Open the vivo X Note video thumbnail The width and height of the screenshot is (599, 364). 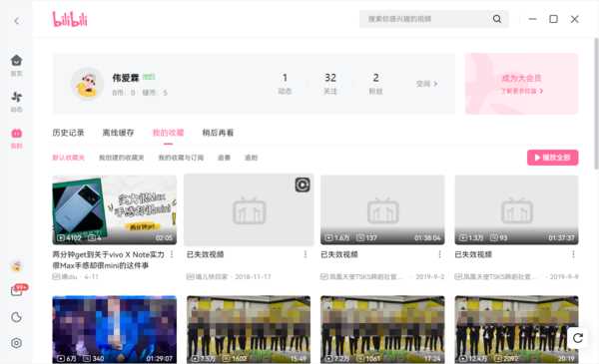[115, 209]
